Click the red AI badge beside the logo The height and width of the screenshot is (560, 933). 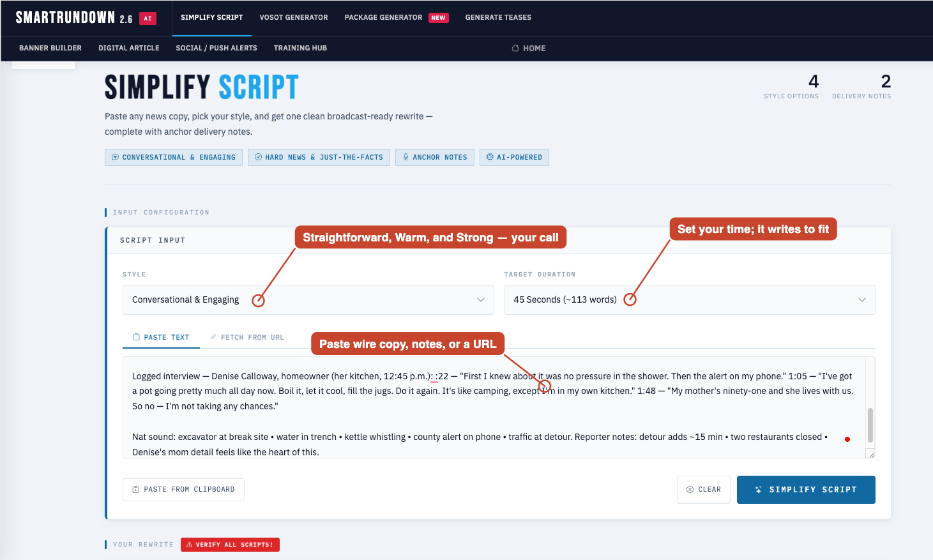point(148,19)
